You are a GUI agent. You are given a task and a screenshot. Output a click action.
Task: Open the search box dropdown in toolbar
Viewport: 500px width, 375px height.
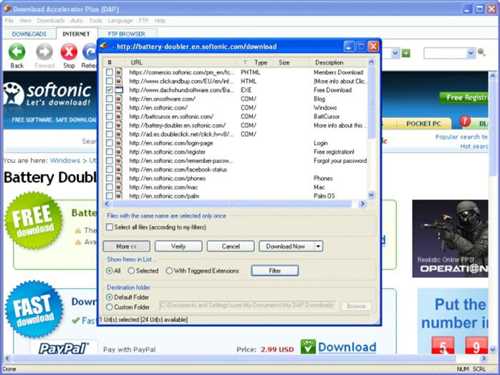point(471,53)
